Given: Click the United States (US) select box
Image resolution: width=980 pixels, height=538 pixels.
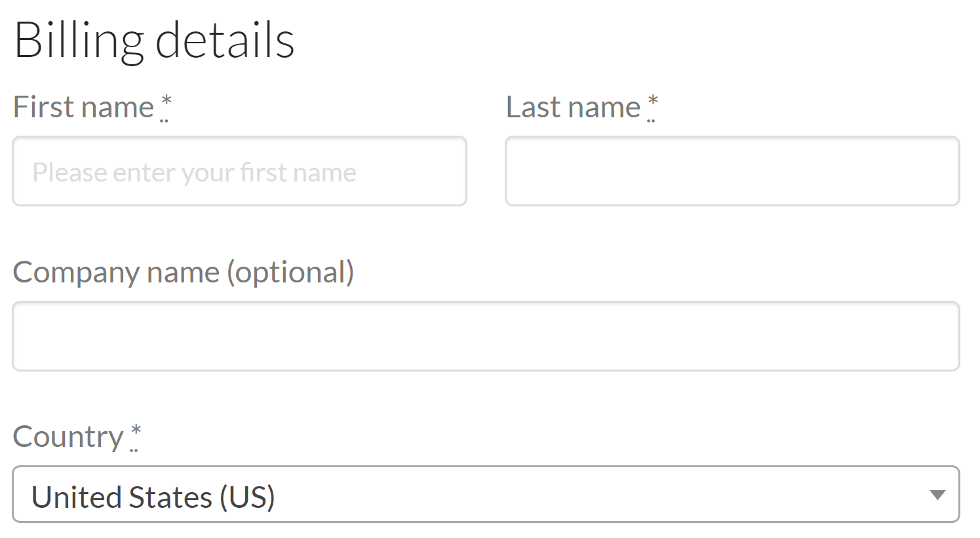Looking at the screenshot, I should (x=485, y=495).
